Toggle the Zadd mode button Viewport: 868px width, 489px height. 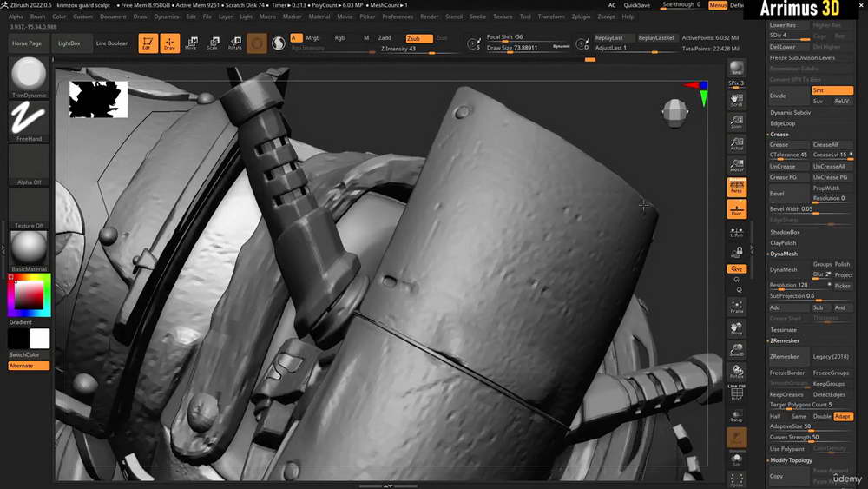pyautogui.click(x=385, y=38)
